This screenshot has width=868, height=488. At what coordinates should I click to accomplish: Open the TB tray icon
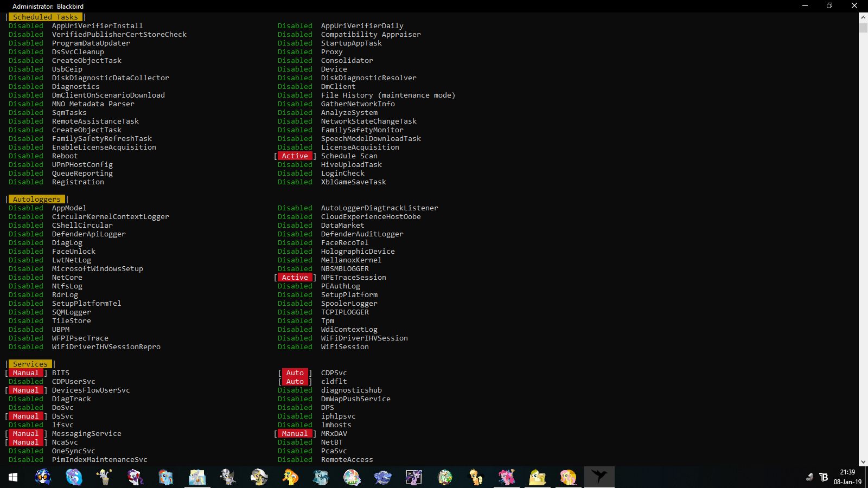[824, 477]
